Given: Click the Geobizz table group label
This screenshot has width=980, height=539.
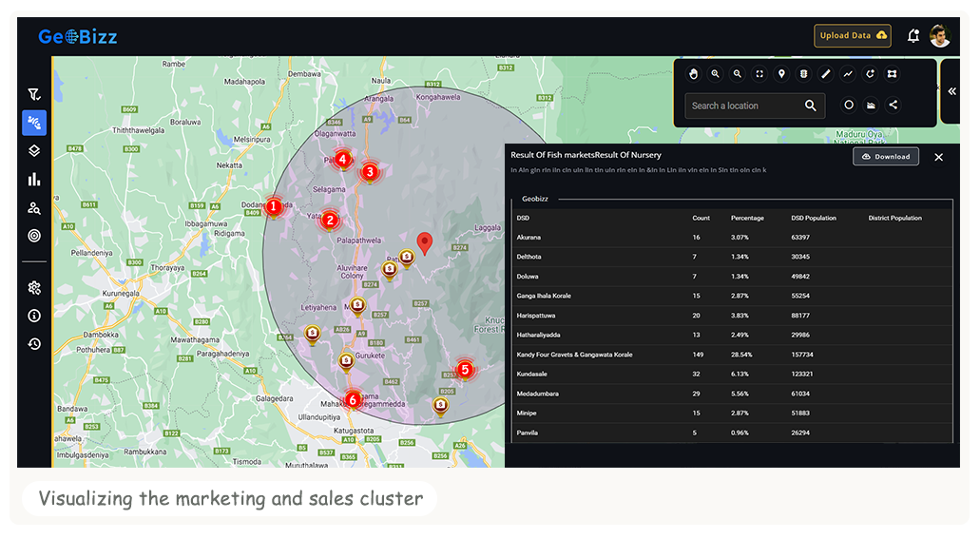Looking at the screenshot, I should [535, 199].
